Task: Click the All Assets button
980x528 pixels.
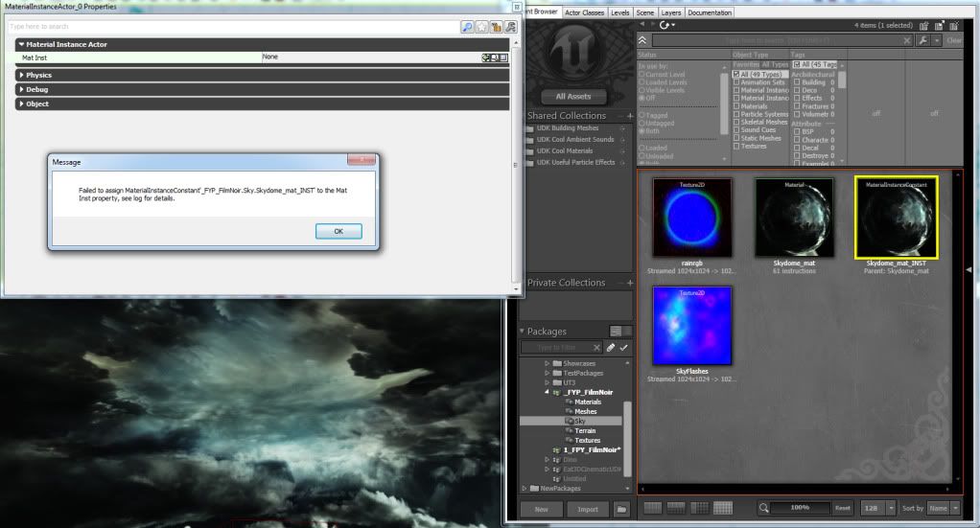Action: point(573,96)
